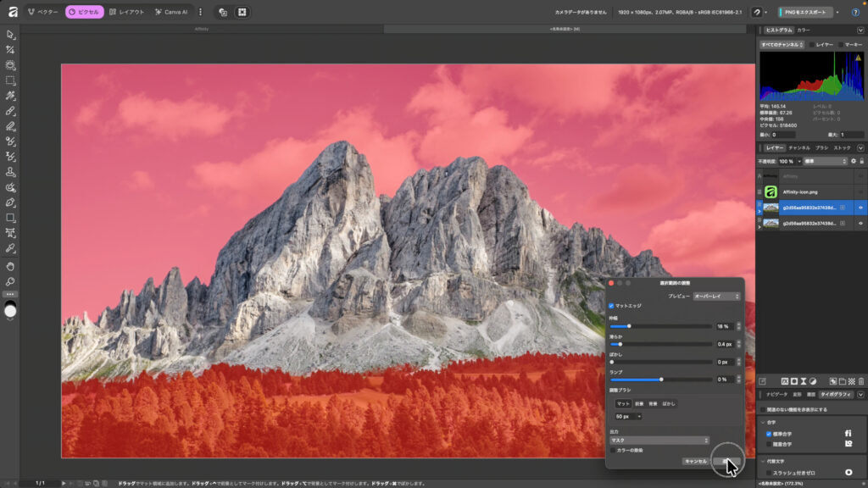The height and width of the screenshot is (488, 868).
Task: Toggle visibility of the selected blue layer
Action: pos(860,207)
